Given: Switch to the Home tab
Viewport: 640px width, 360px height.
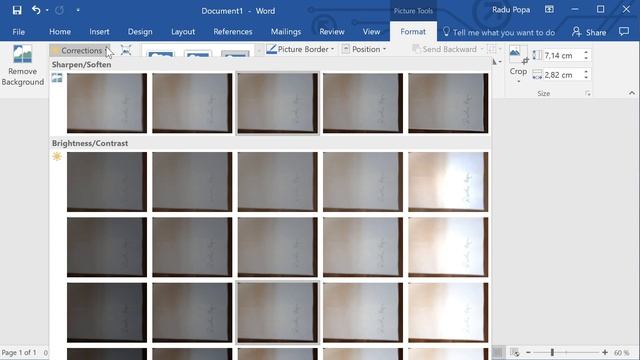Looking at the screenshot, I should coord(60,32).
